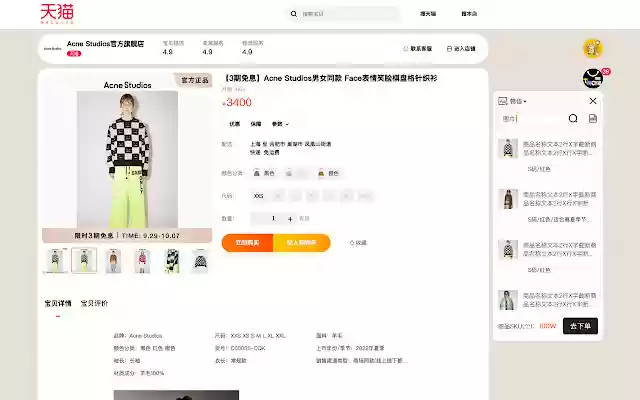Click '上市年份/季节: 2022年夏季' text
640x400 pixels.
[x=350, y=348]
